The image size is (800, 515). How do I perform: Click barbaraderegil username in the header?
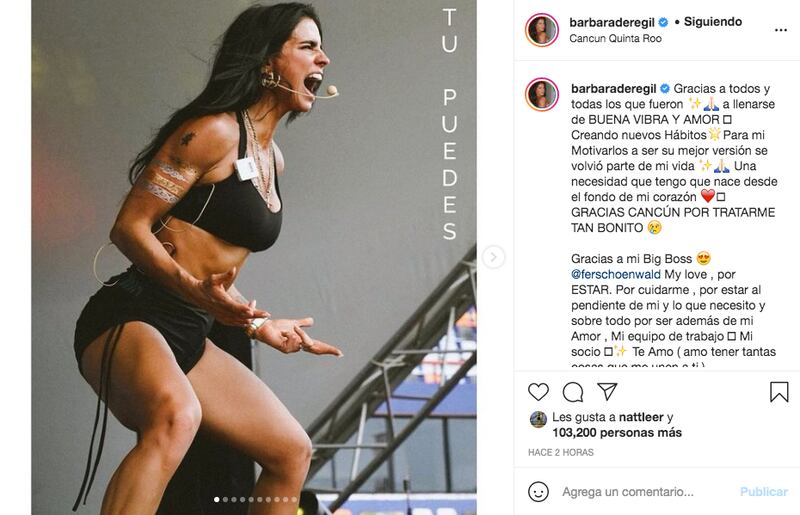tap(612, 22)
